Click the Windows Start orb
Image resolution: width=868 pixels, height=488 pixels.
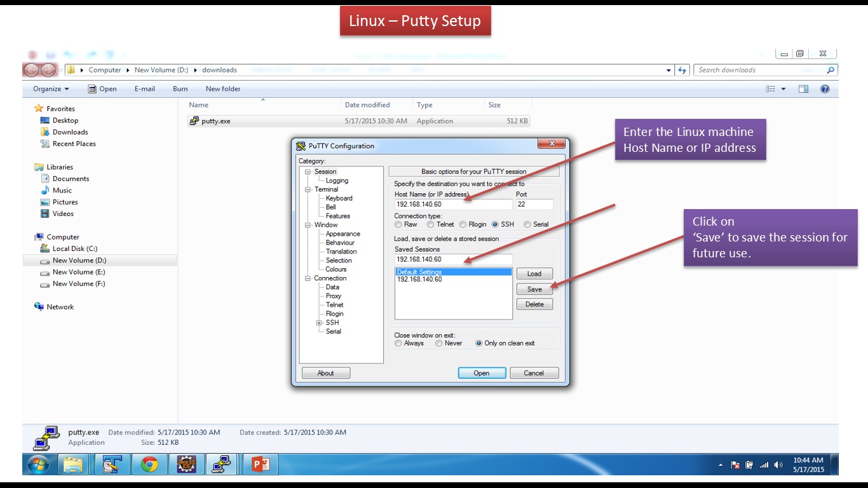39,464
